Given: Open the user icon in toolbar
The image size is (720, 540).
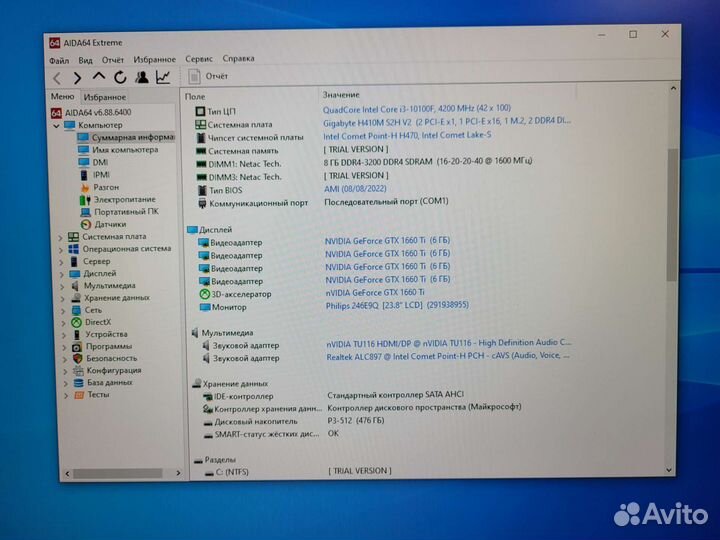Looking at the screenshot, I should pos(142,77).
